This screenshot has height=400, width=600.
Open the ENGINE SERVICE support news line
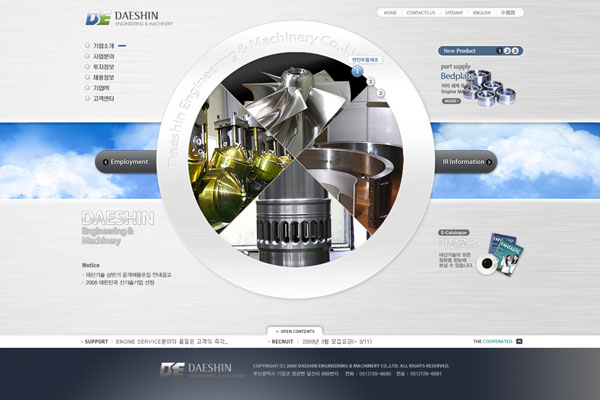171,341
